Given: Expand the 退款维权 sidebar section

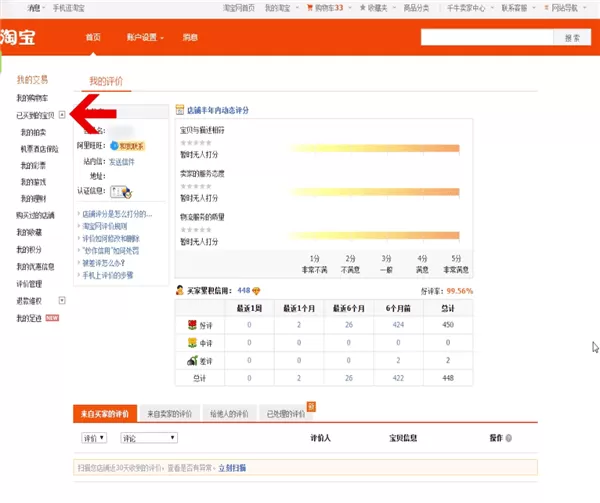Looking at the screenshot, I should 62,300.
